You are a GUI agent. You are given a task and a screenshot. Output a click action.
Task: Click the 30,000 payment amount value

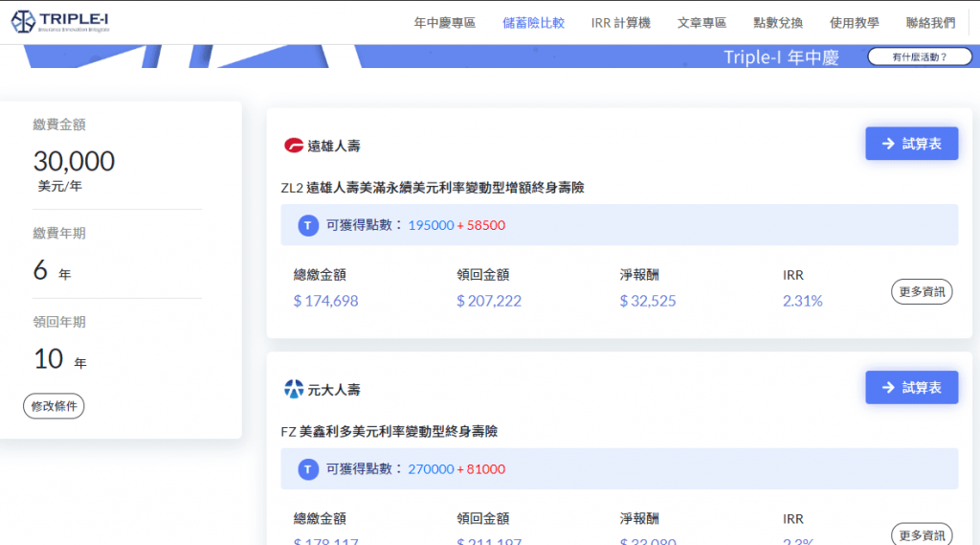(74, 162)
